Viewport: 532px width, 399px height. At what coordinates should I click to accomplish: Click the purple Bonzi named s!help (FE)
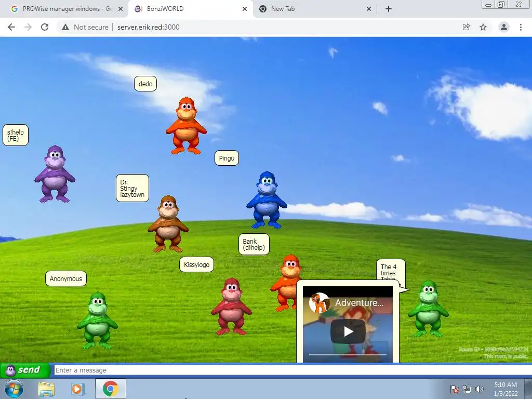coord(55,174)
